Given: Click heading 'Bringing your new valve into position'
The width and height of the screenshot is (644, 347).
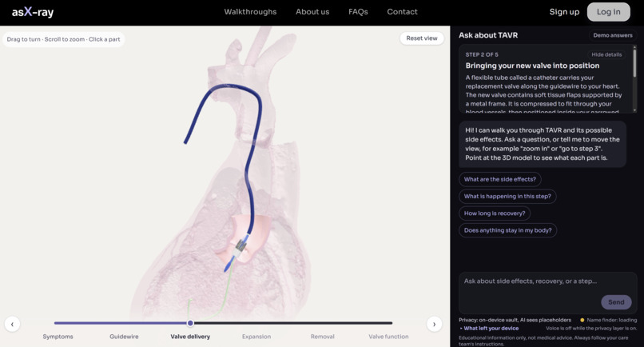Looking at the screenshot, I should coord(532,66).
